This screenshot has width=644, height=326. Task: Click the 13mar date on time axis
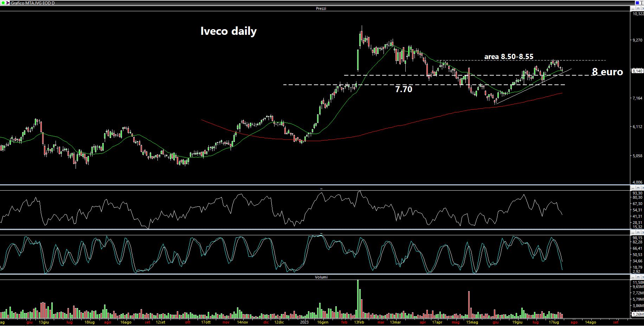pyautogui.click(x=395, y=322)
